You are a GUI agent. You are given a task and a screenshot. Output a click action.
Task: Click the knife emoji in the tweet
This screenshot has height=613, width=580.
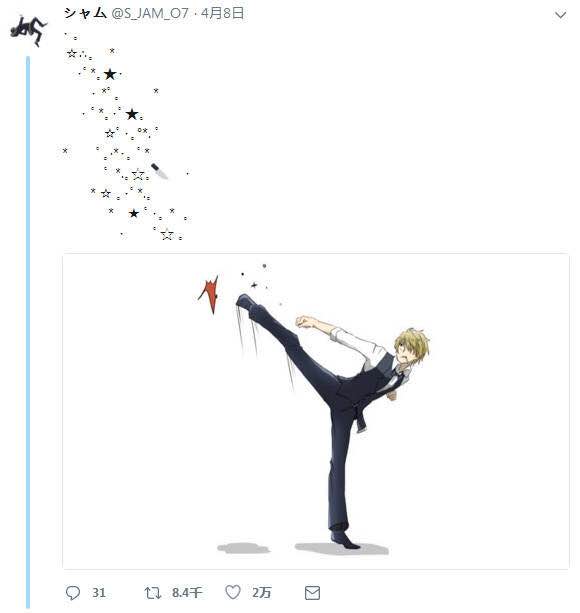[x=159, y=171]
